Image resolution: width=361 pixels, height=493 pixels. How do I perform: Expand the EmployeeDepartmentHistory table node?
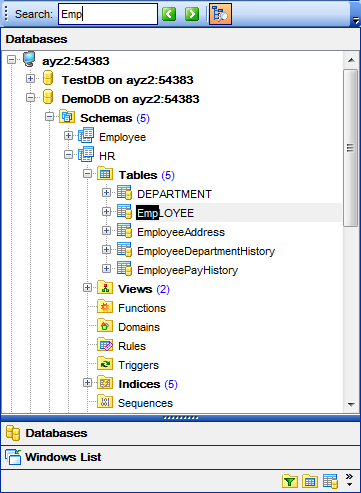tap(106, 250)
